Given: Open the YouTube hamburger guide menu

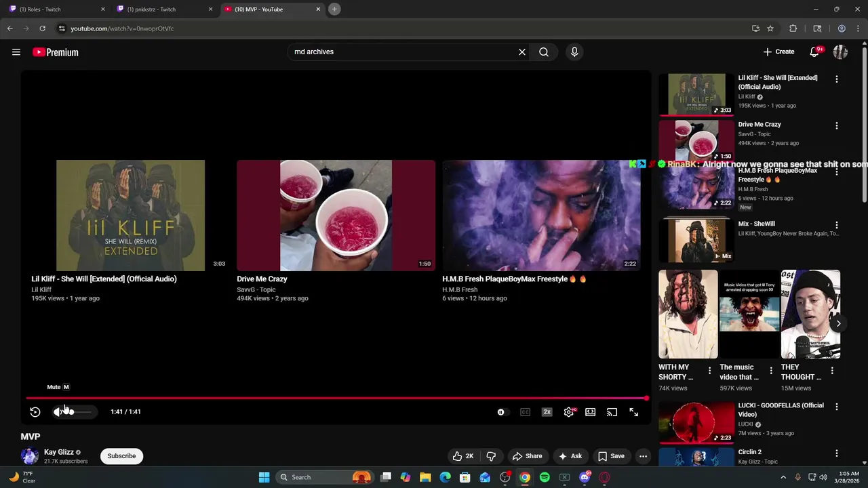Looking at the screenshot, I should point(16,52).
